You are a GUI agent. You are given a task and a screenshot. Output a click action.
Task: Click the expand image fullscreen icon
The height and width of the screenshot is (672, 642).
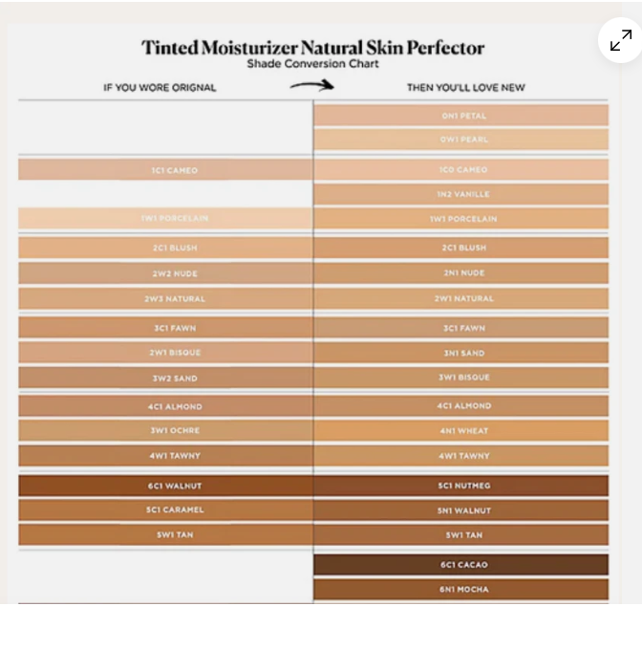point(621,40)
